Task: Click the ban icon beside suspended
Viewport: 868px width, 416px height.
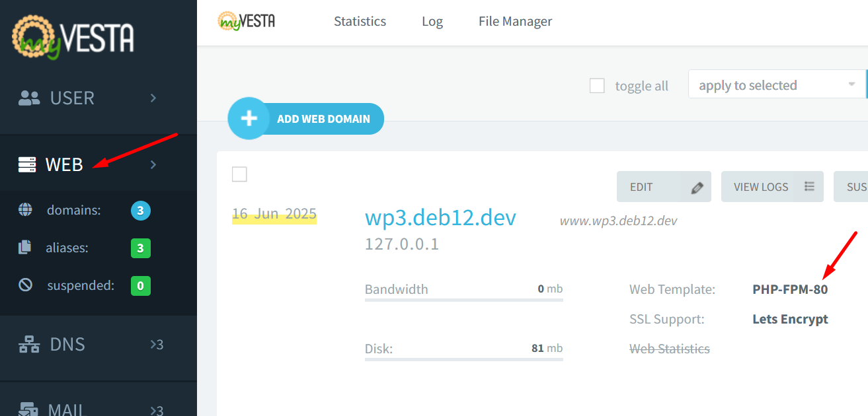Action: [x=25, y=285]
